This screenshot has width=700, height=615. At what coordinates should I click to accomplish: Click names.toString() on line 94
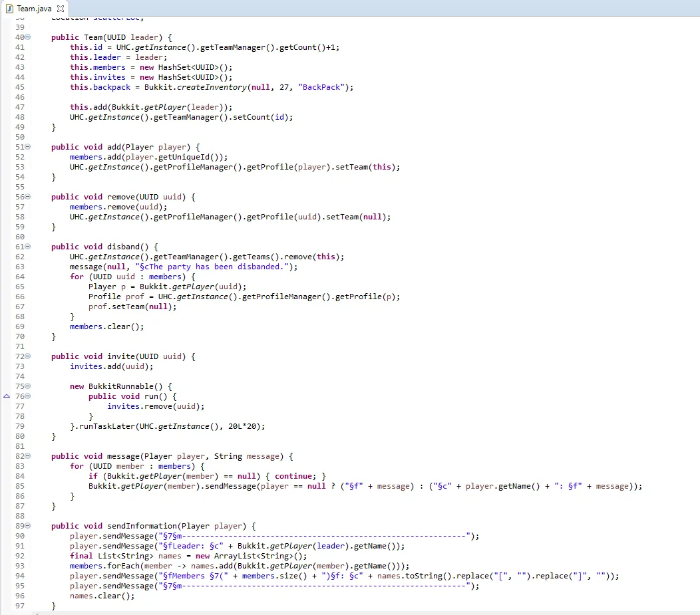tap(415, 576)
